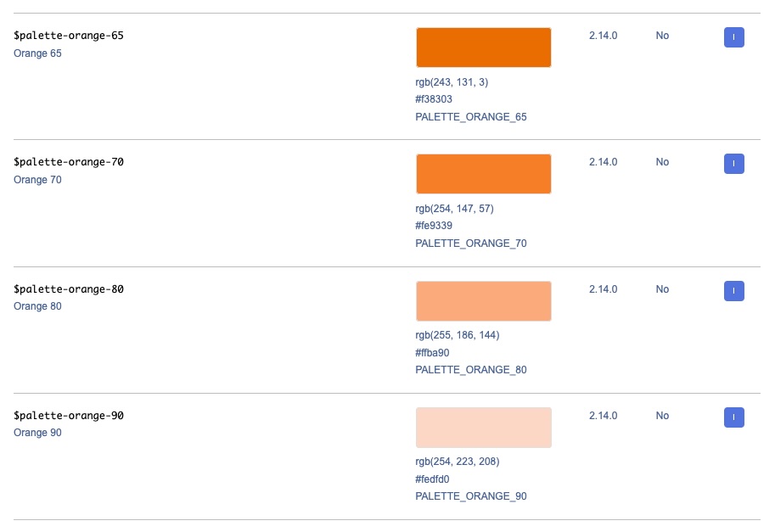Click the #f38303 hex value
This screenshot has height=532, width=775.
point(433,99)
